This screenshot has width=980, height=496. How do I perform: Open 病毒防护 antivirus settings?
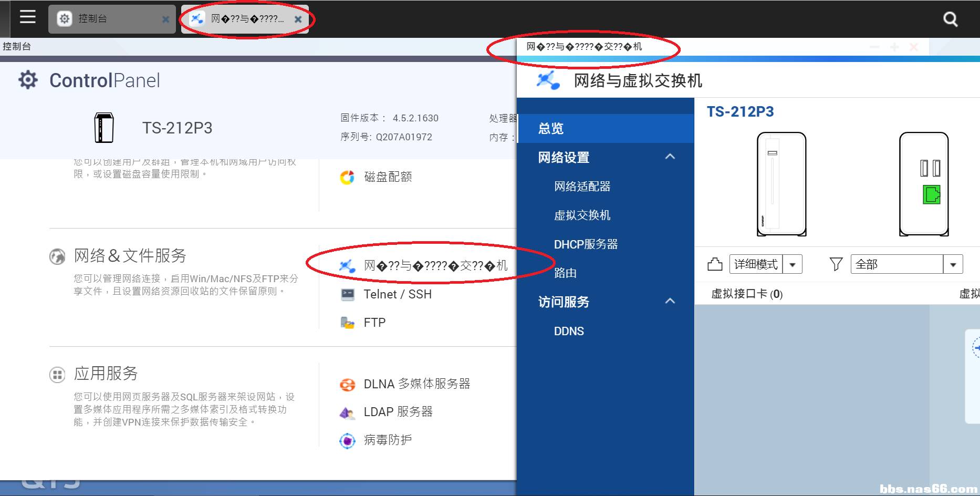(x=387, y=440)
